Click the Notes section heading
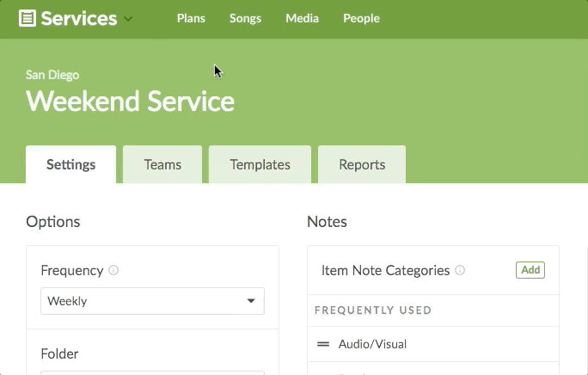Screen dimensions: 588x375 click(x=327, y=221)
